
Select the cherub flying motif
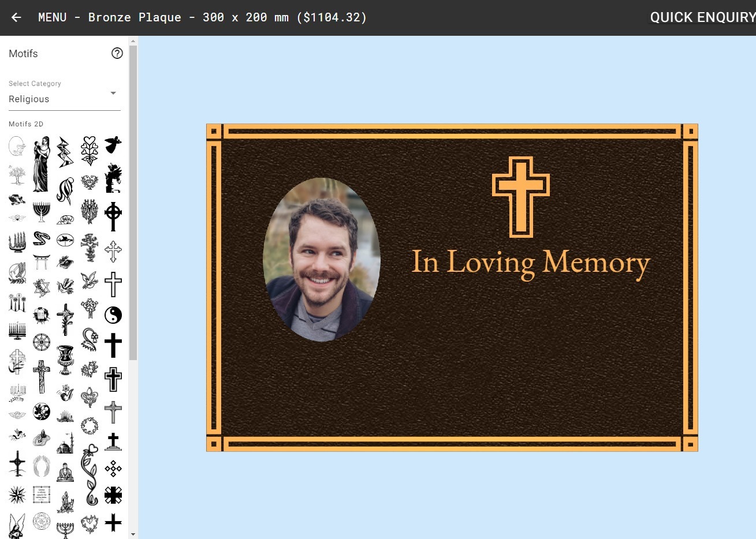pos(17,434)
